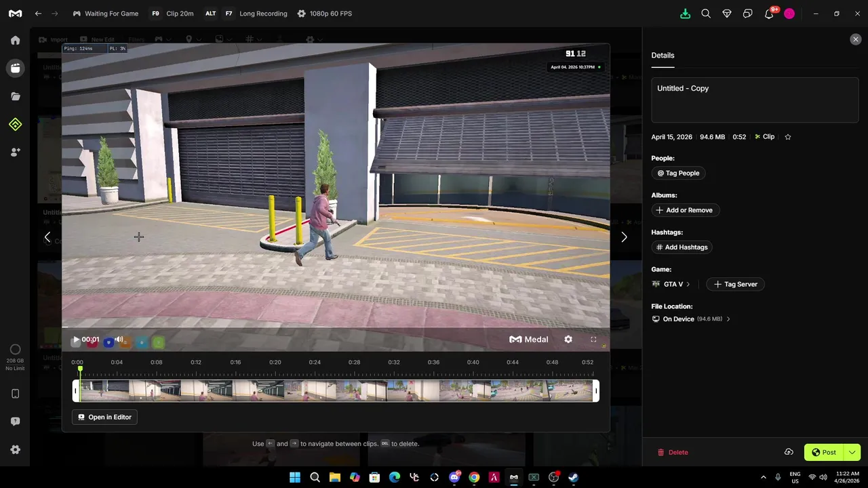Click the Clip type label
Viewport: 868px width, 488px height.
point(764,137)
